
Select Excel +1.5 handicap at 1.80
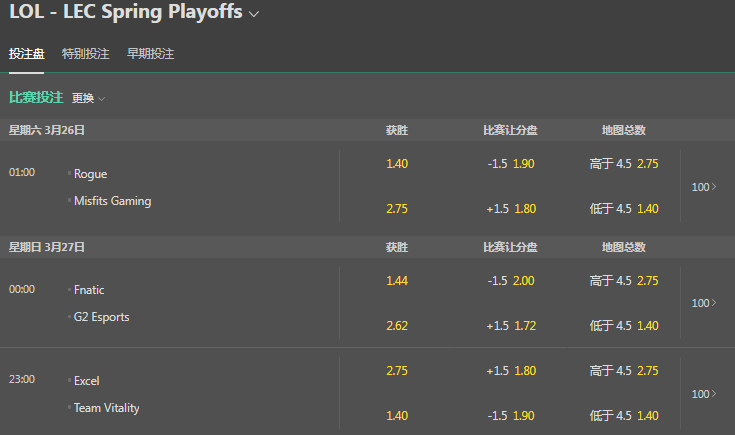point(511,371)
